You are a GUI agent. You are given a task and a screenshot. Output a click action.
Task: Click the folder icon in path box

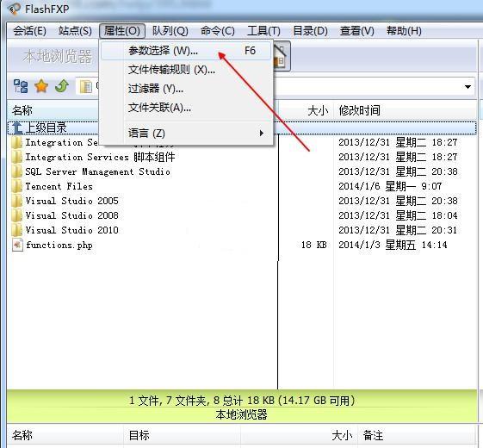click(x=86, y=87)
